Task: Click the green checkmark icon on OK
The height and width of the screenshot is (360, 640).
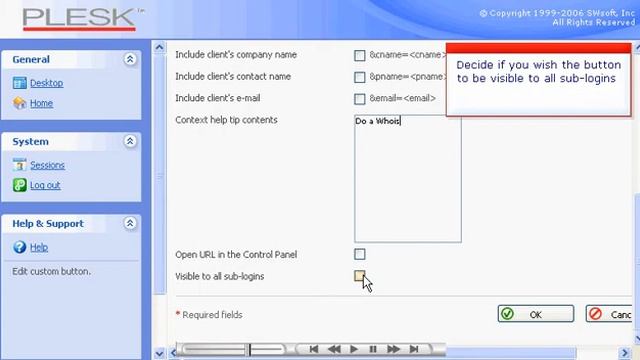Action: [x=507, y=314]
